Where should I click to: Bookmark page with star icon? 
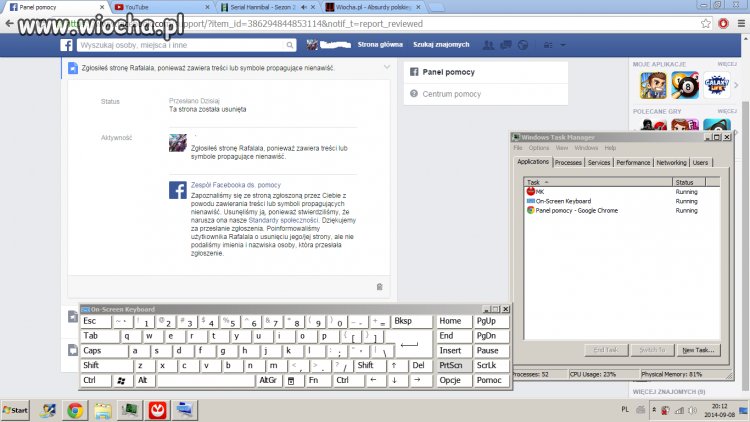click(x=706, y=23)
